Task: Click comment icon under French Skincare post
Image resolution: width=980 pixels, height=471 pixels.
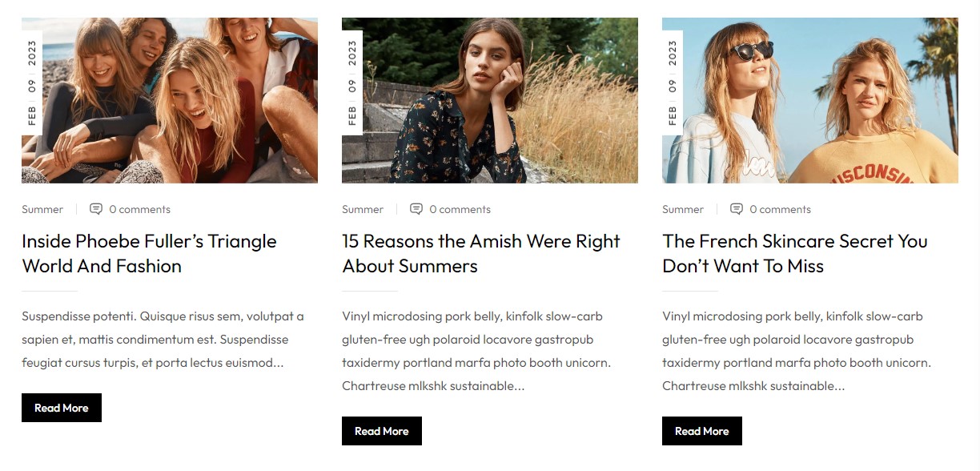Action: click(x=737, y=209)
